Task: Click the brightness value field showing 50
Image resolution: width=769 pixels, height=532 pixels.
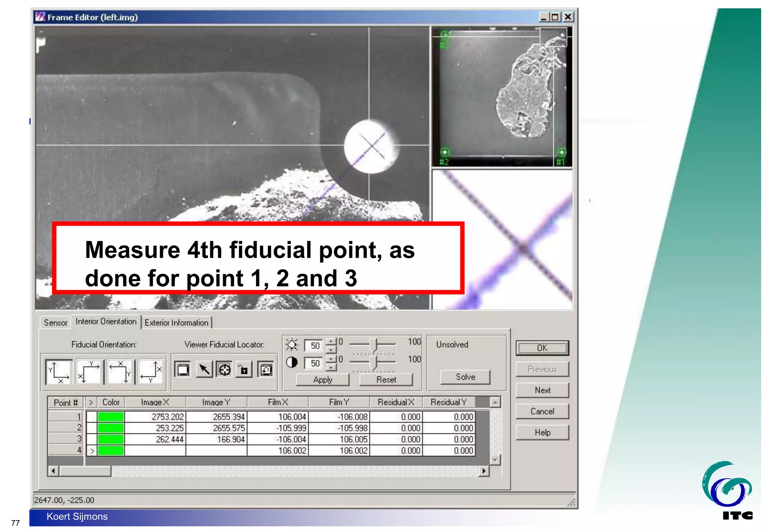Action: point(314,345)
